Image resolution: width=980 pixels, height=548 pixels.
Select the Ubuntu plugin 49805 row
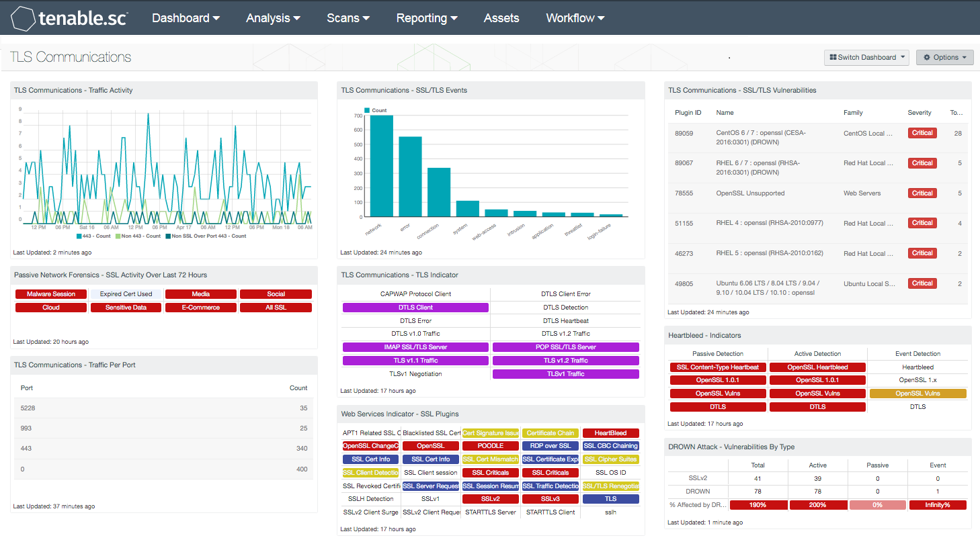pyautogui.click(x=818, y=288)
